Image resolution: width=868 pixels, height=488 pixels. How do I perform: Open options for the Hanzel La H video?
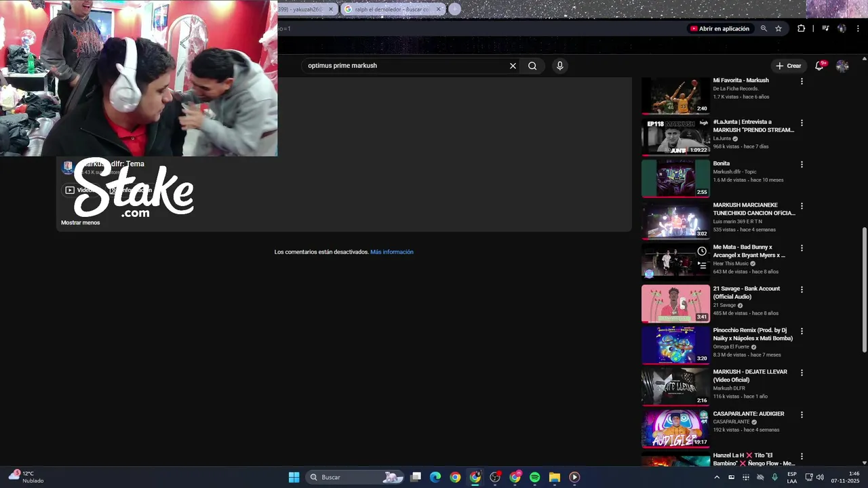click(802, 456)
